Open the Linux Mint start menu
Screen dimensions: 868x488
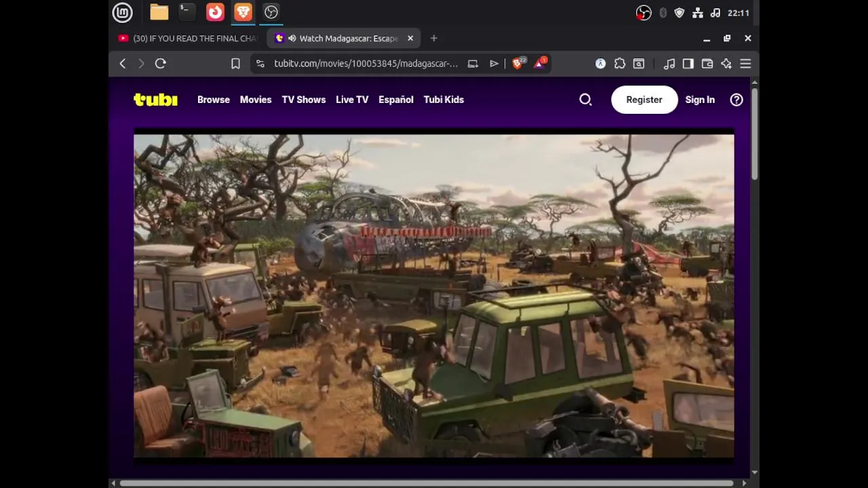click(x=122, y=12)
